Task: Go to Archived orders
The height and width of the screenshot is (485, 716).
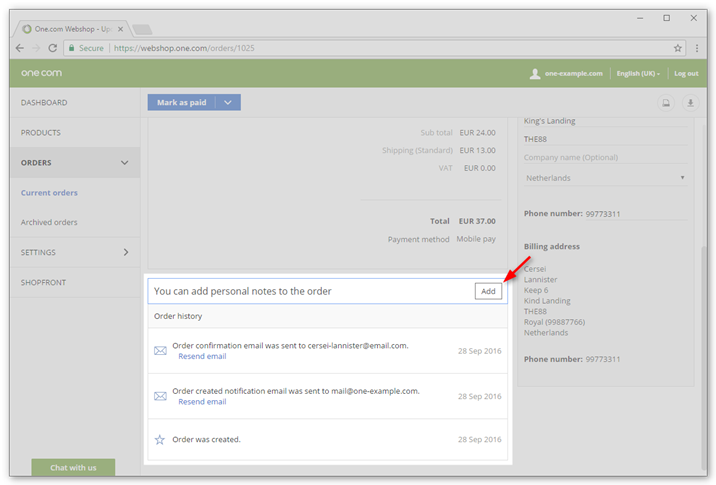Action: click(x=49, y=222)
